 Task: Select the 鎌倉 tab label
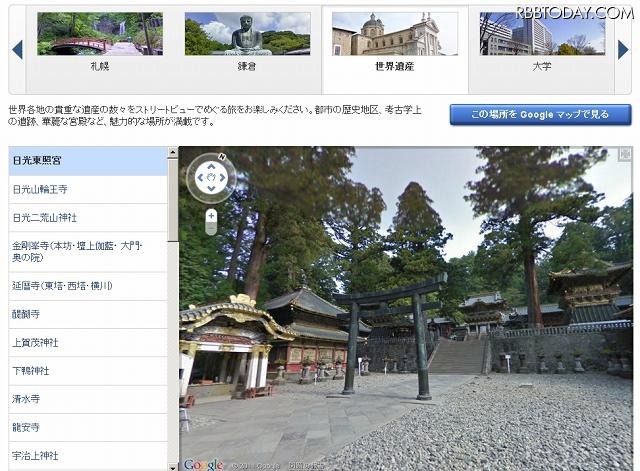click(x=247, y=66)
